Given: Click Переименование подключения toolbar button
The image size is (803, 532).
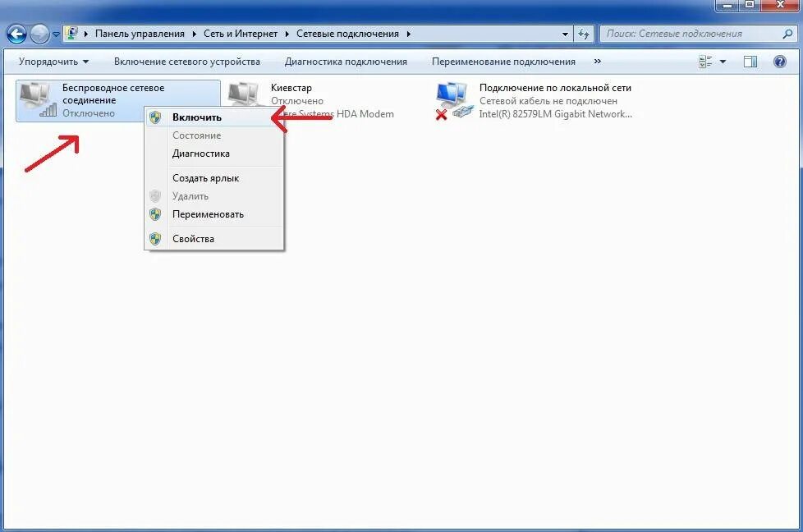Looking at the screenshot, I should 503,62.
